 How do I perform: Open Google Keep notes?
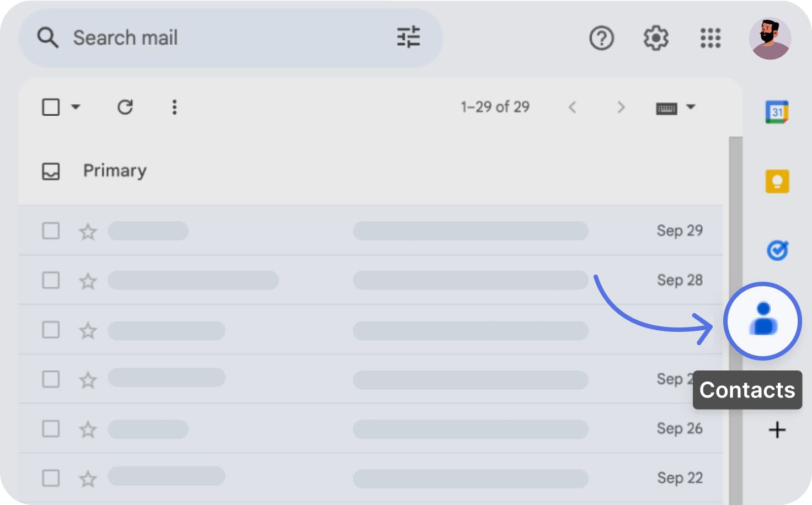pos(777,181)
